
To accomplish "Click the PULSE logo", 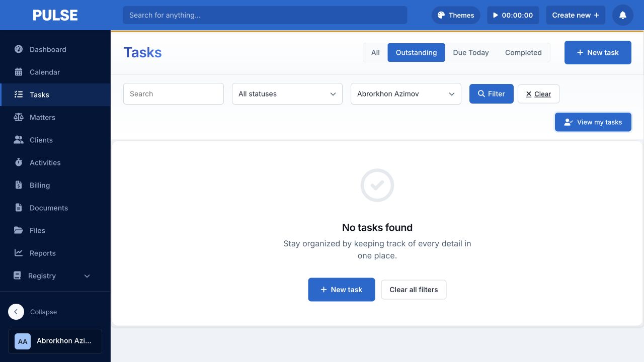I will 55,15.
